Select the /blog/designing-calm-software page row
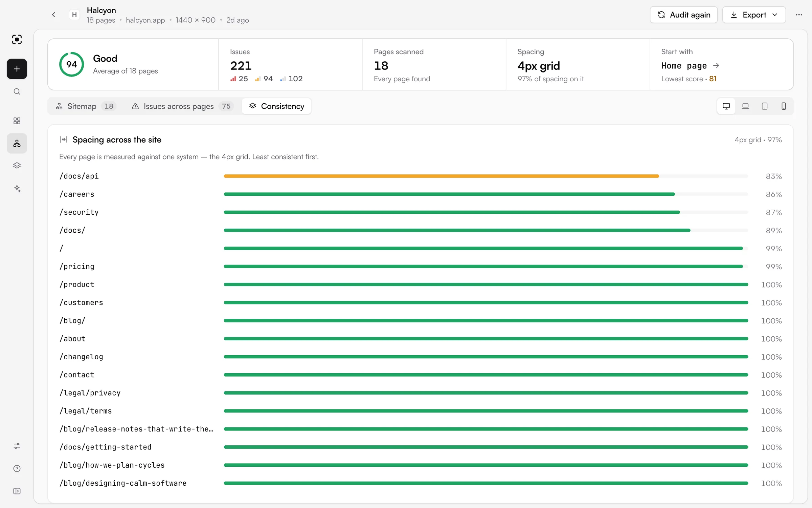Viewport: 812px width, 508px height. click(421, 483)
